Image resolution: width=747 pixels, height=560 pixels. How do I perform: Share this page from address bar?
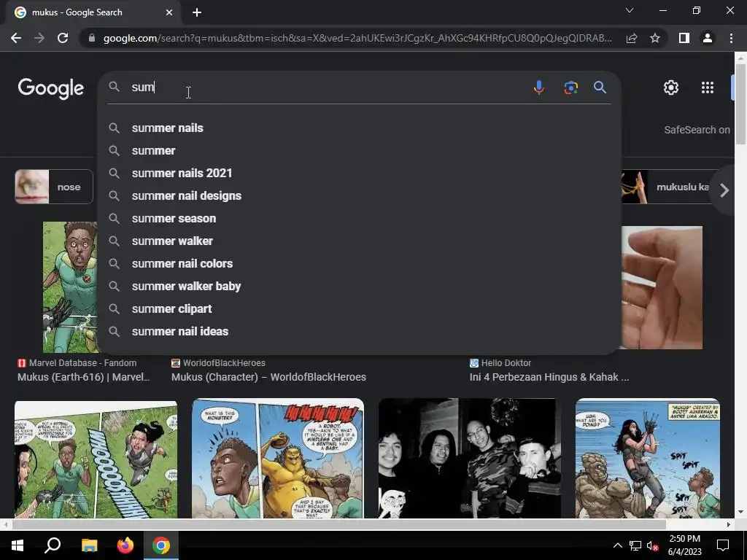coord(632,38)
